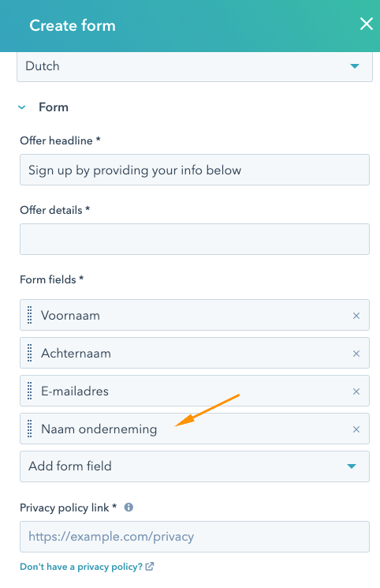Click the Offer details input field

click(x=195, y=239)
